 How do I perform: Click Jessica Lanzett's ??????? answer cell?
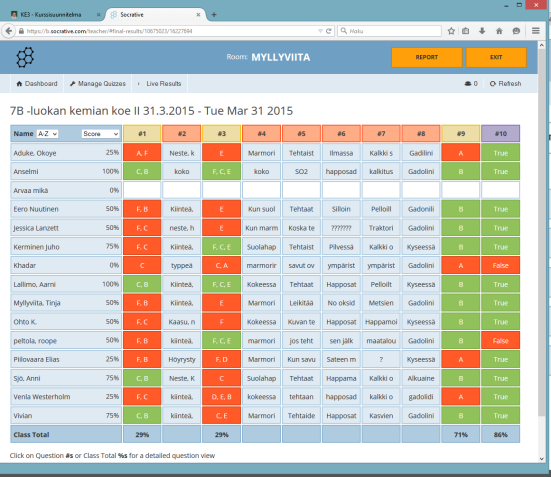(x=341, y=228)
